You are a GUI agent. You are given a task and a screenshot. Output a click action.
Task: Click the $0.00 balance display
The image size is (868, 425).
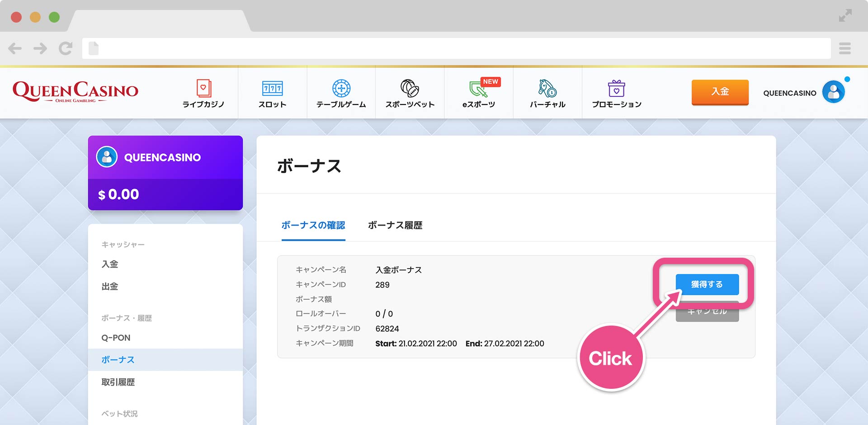[x=118, y=194]
